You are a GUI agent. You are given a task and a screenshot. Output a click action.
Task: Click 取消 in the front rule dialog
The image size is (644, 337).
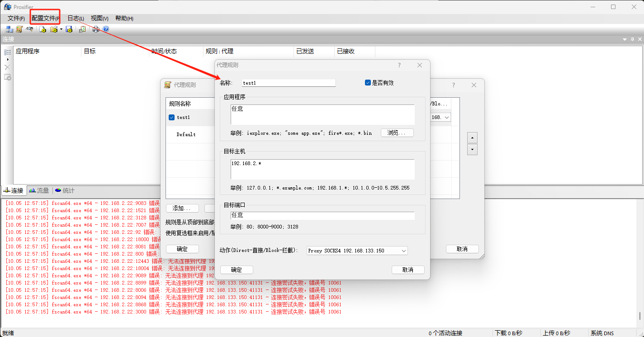[408, 270]
